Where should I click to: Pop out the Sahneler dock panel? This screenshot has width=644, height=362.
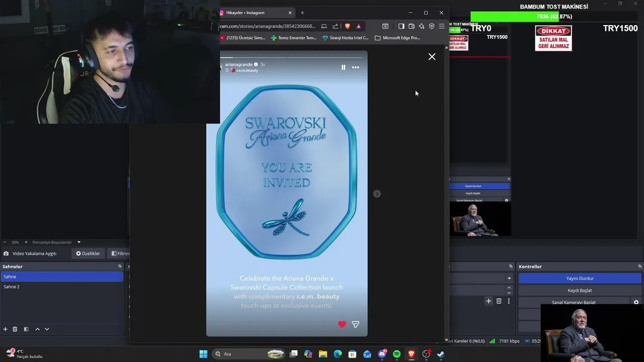(120, 266)
